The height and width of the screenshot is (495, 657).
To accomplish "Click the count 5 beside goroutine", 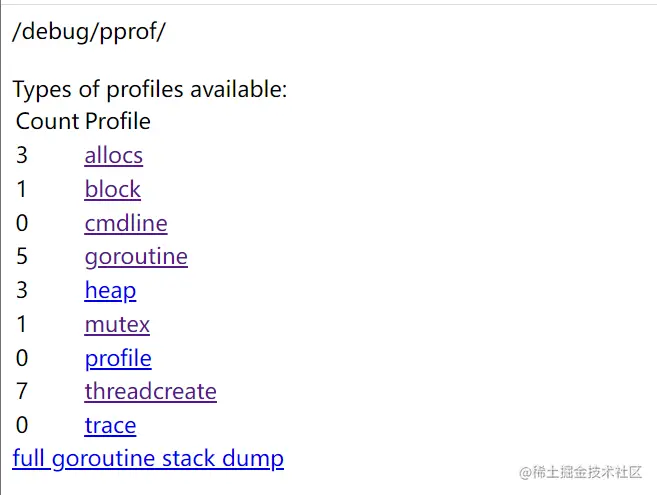I will (x=22, y=257).
